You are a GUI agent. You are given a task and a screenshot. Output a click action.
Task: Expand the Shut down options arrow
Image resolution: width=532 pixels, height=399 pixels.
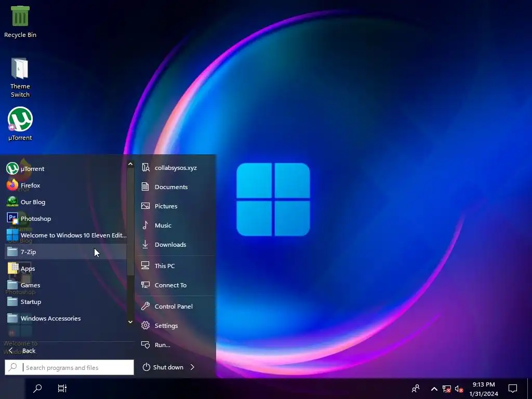(192, 367)
